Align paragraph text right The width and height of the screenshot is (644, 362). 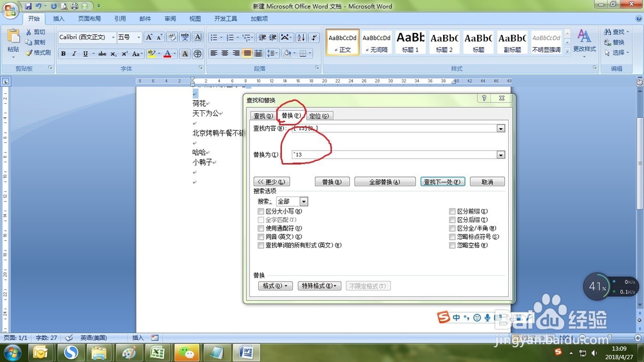236,53
